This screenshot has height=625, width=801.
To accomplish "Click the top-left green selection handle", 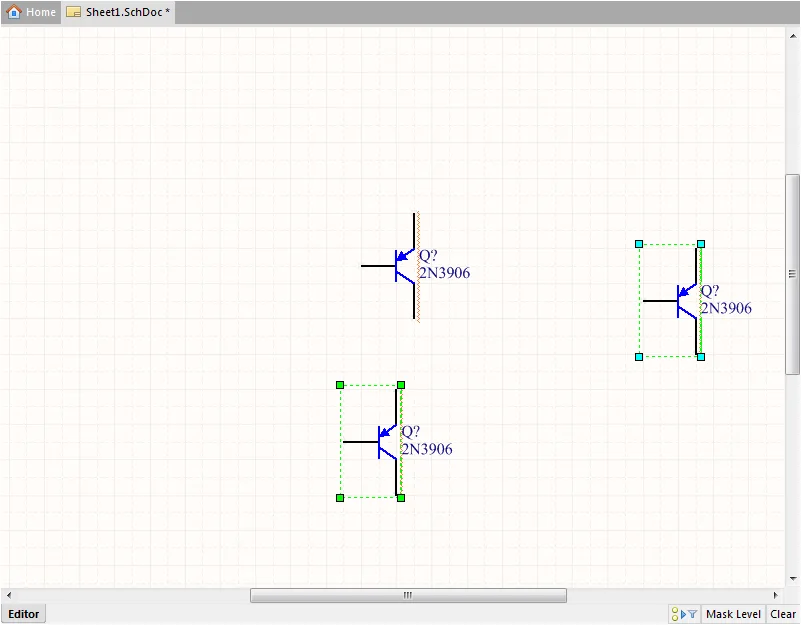I will point(340,385).
